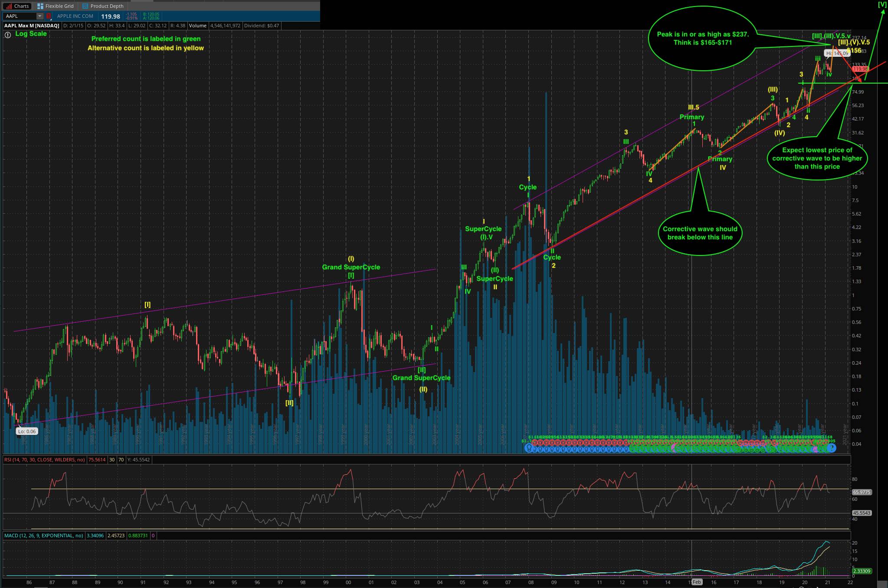Image resolution: width=888 pixels, height=588 pixels.
Task: Click the last blue event icon at chart right
Action: tap(832, 448)
